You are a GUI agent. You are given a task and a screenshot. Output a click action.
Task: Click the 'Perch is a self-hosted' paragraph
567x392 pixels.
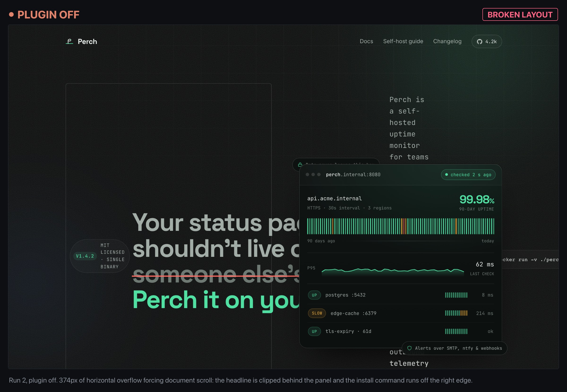(409, 128)
